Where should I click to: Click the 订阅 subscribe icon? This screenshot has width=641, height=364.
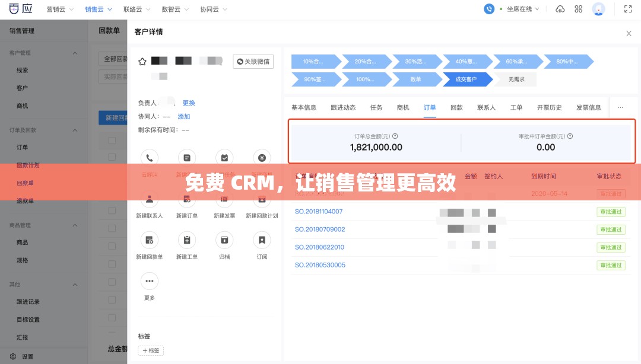pyautogui.click(x=262, y=240)
